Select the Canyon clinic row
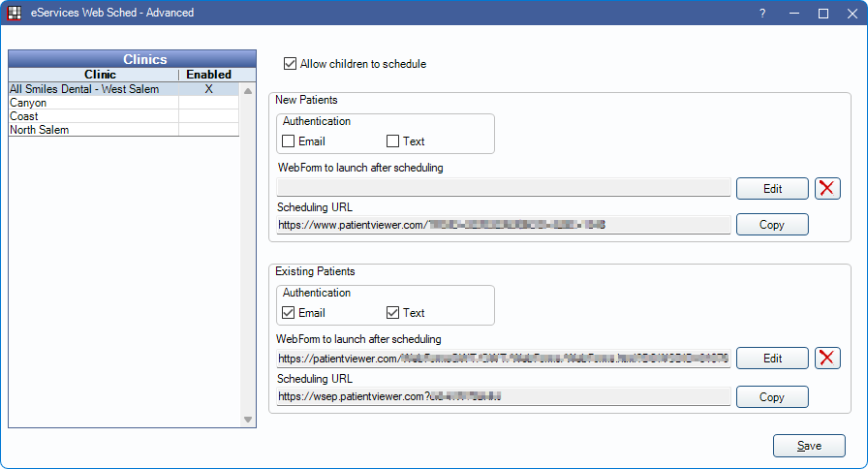Screen dimensions: 868x469 [93, 103]
